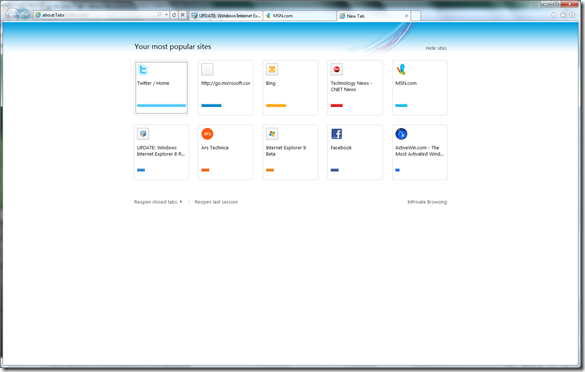
Task: Click the MSN.com tab butterfly favicon
Action: point(268,16)
